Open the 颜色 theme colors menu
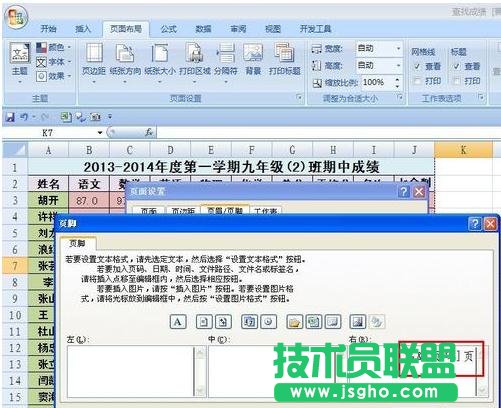501x408 pixels. (53, 47)
